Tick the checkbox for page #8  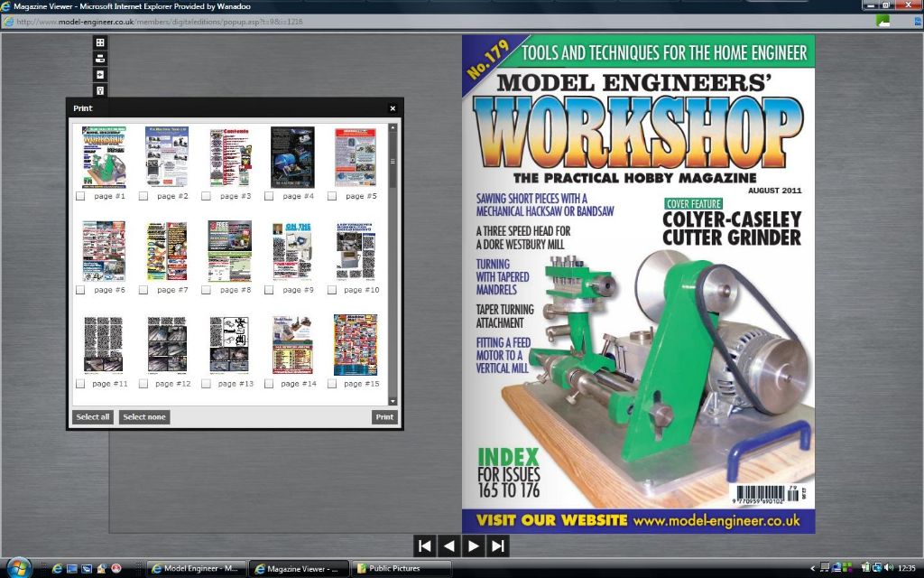207,290
